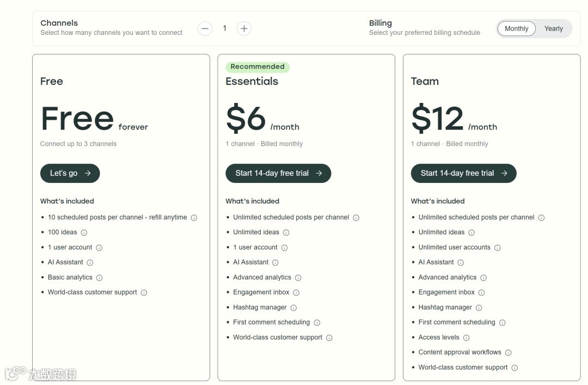This screenshot has width=588, height=385.
Task: Click the Recommended badge on Essentials
Action: pos(258,67)
